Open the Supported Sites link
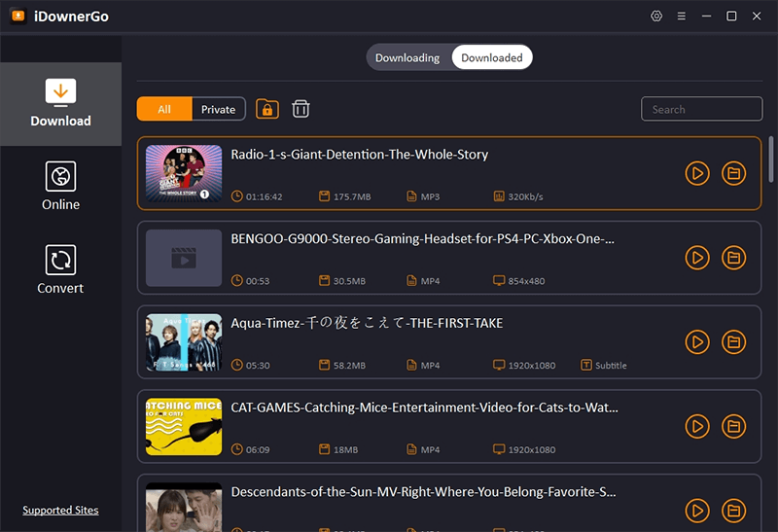This screenshot has width=778, height=532. click(x=60, y=510)
